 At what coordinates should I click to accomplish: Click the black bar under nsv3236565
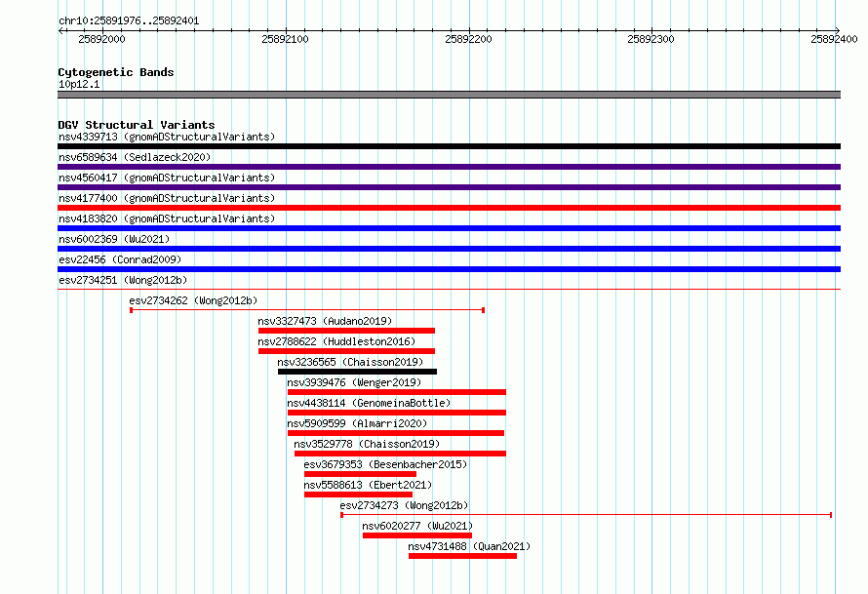[358, 372]
